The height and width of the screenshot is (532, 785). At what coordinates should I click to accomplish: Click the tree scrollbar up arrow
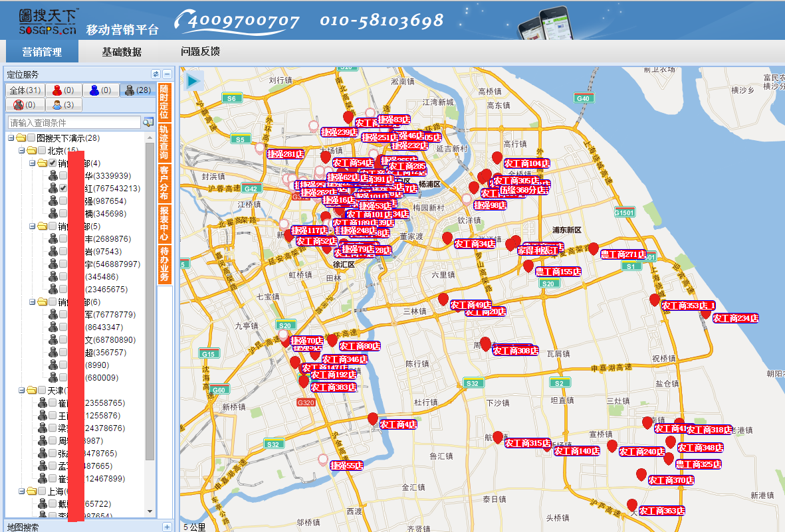tap(150, 137)
